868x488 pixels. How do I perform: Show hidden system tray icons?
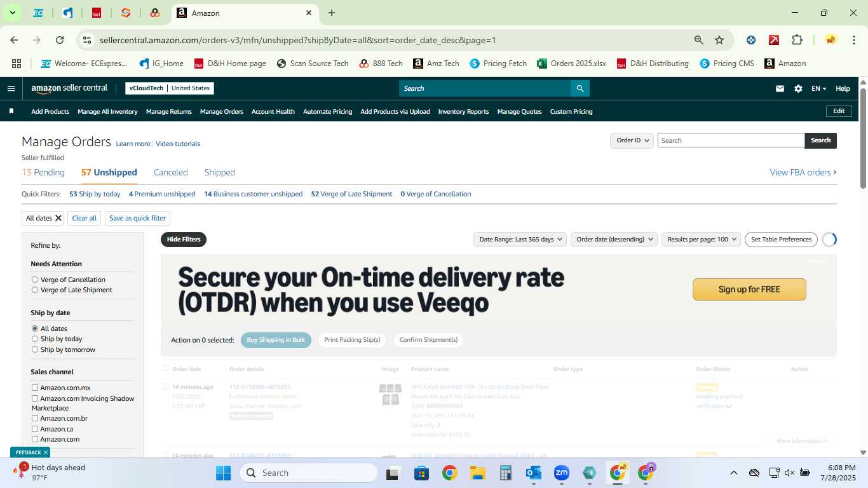(x=733, y=473)
